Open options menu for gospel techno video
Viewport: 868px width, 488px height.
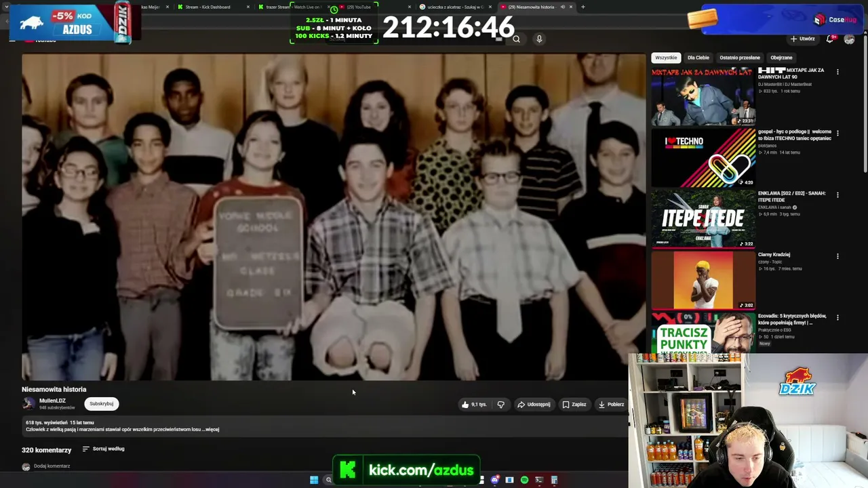[x=837, y=133]
